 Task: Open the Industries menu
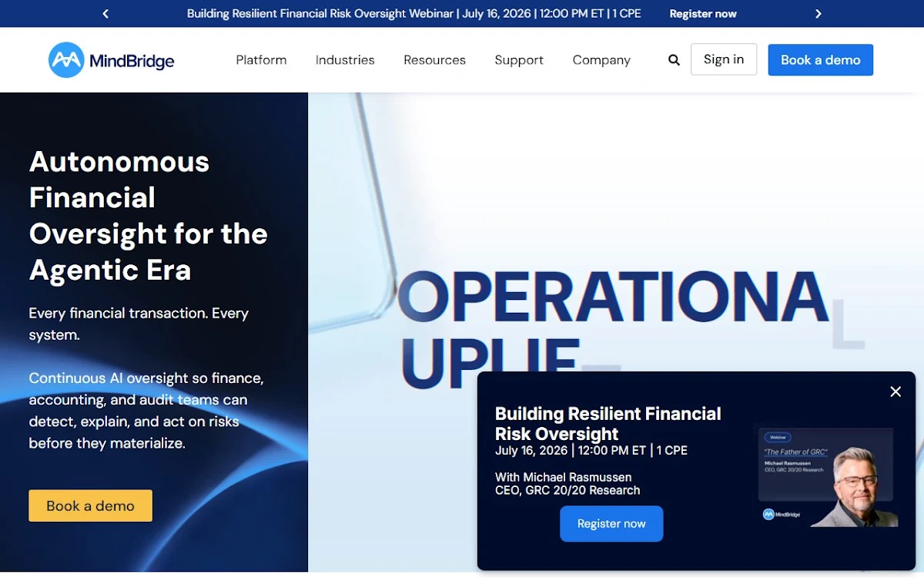click(345, 60)
